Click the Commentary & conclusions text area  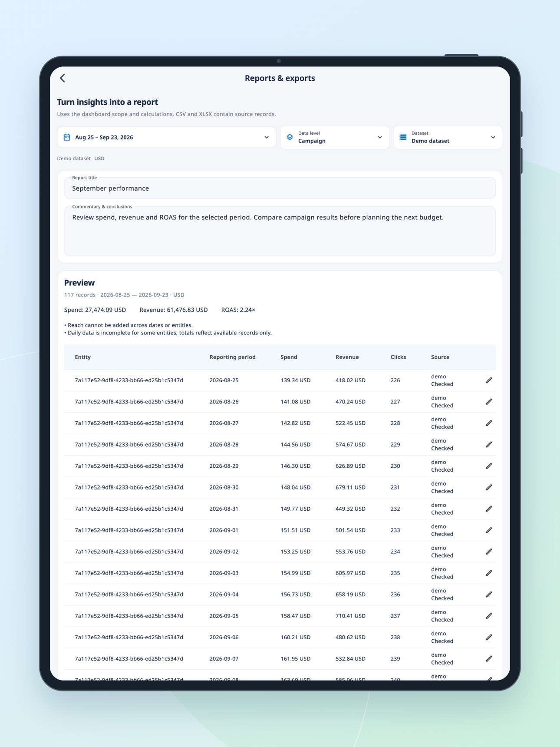click(x=280, y=231)
